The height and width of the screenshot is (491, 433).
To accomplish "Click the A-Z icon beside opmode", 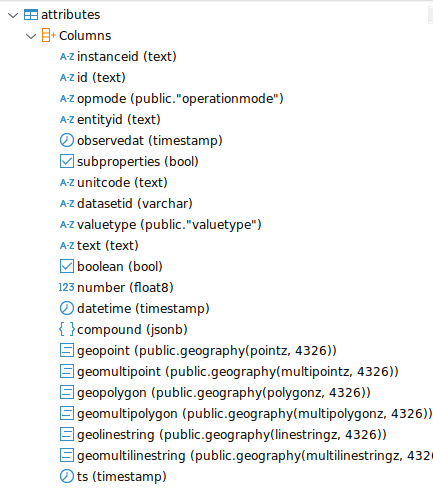I will click(67, 99).
